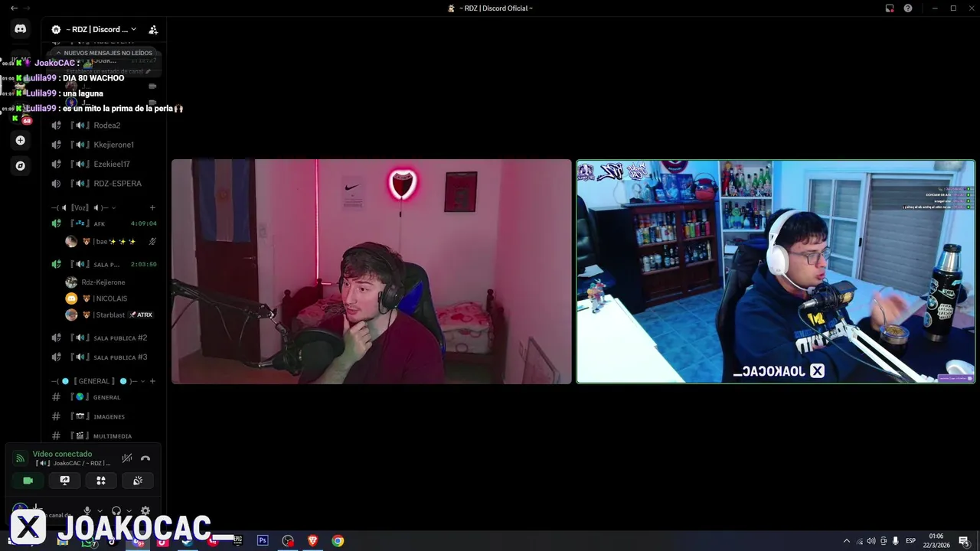
Task: Open the Help question mark icon
Action: pyautogui.click(x=908, y=8)
